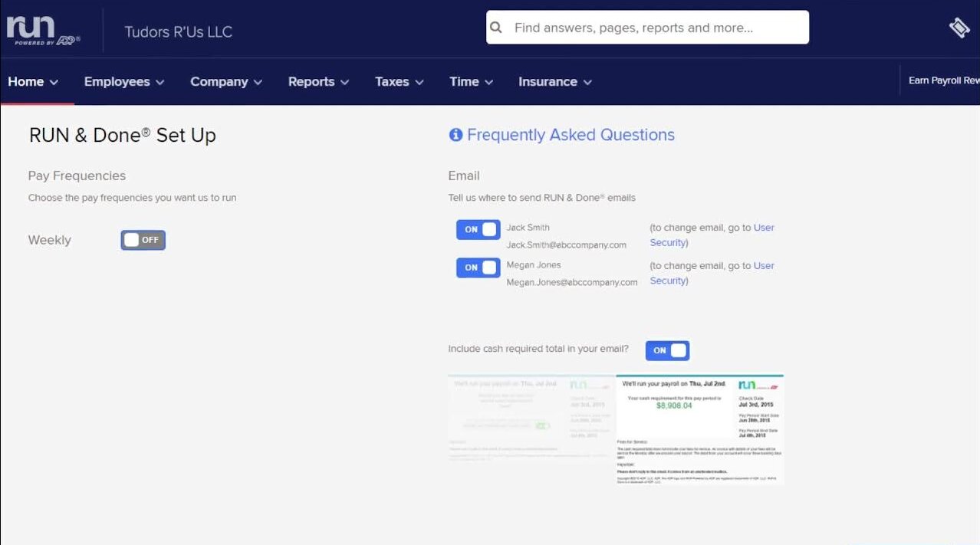Turn on the Weekly pay frequency toggle

(143, 240)
